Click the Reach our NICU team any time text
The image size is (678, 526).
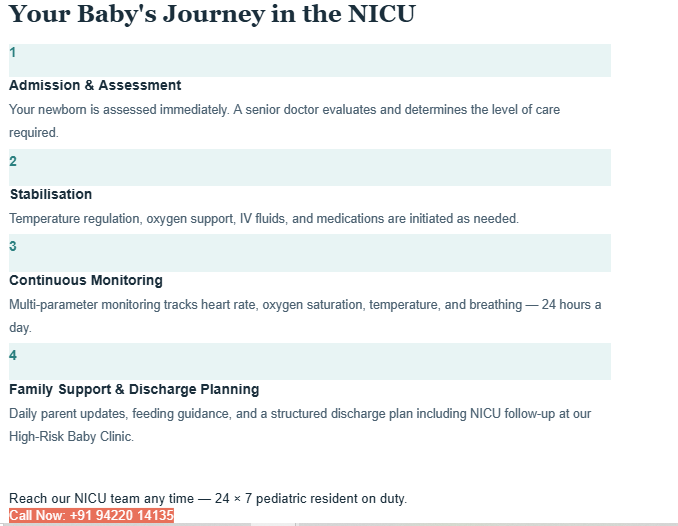coord(208,498)
